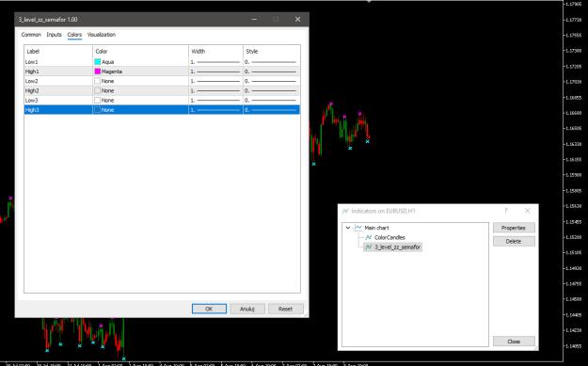
Task: Click the None color swatch for Low2
Action: point(98,81)
